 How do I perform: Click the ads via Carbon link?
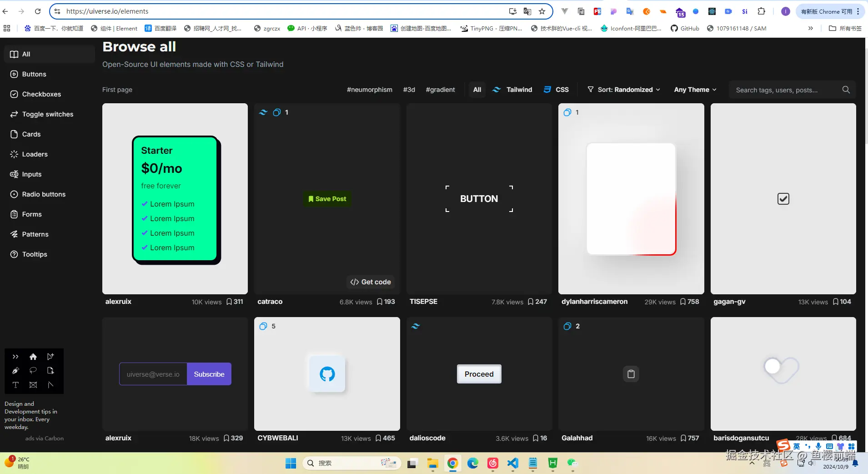point(45,439)
